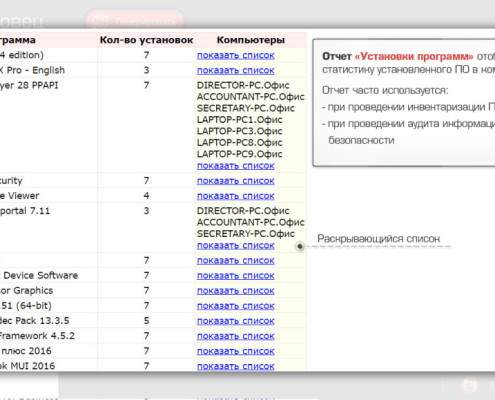This screenshot has height=400, width=495.
Task: Select LAPTOP-PC8.Офис in the expanded list
Action: (240, 143)
